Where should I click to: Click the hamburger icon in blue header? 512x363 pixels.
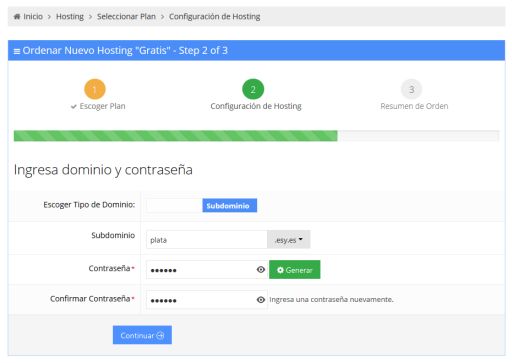pos(17,51)
